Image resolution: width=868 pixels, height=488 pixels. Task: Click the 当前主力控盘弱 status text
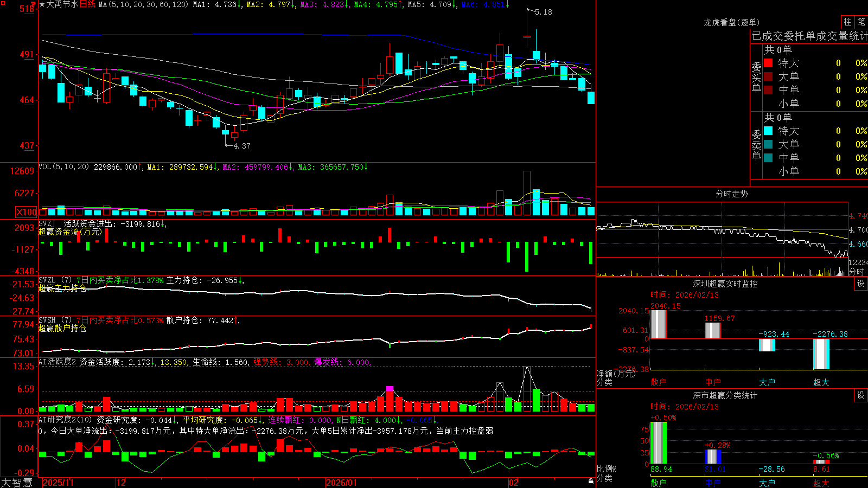[x=464, y=431]
